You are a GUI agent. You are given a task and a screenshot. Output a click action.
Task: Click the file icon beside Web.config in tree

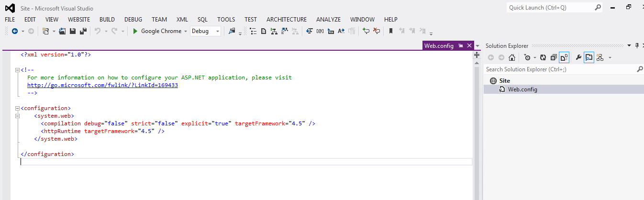[502, 89]
